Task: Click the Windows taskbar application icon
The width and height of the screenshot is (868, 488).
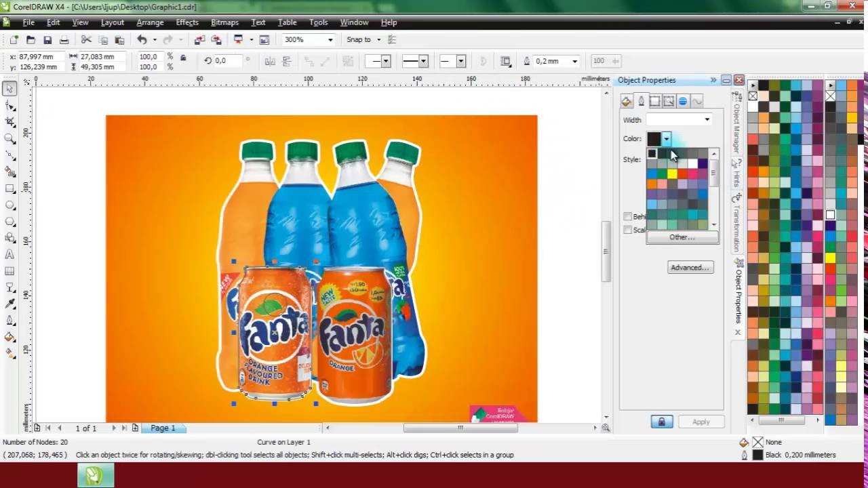Action: coord(96,475)
